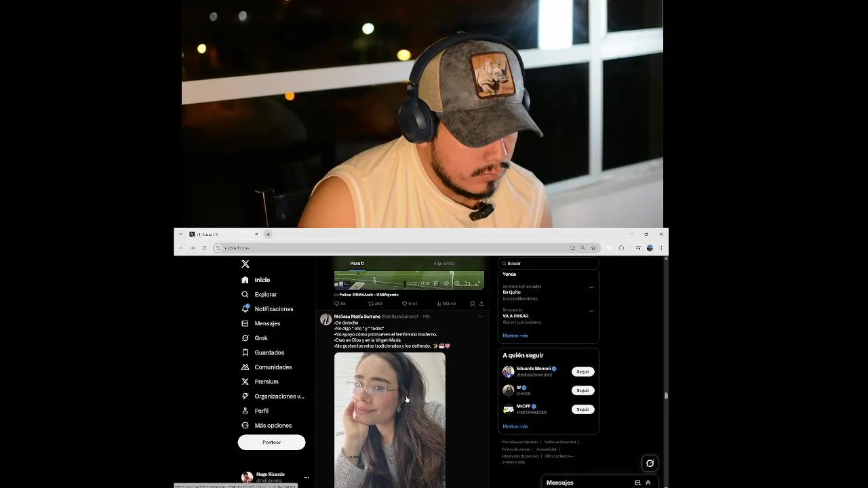Image resolution: width=868 pixels, height=488 pixels.
Task: Reply to the football video post
Action: pos(340,304)
